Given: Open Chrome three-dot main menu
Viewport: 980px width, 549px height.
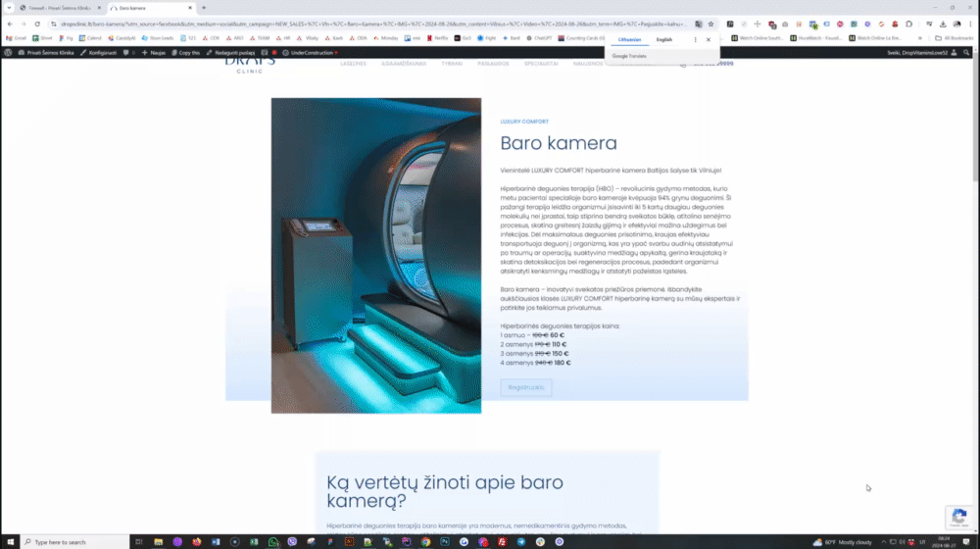Looking at the screenshot, I should pos(970,24).
